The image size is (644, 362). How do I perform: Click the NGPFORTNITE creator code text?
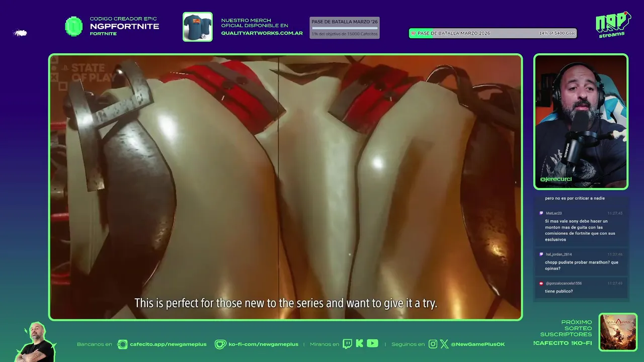(124, 27)
